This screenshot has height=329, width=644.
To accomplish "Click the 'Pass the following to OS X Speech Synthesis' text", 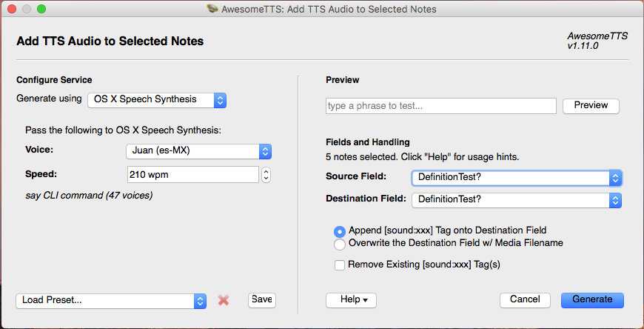I will point(123,130).
